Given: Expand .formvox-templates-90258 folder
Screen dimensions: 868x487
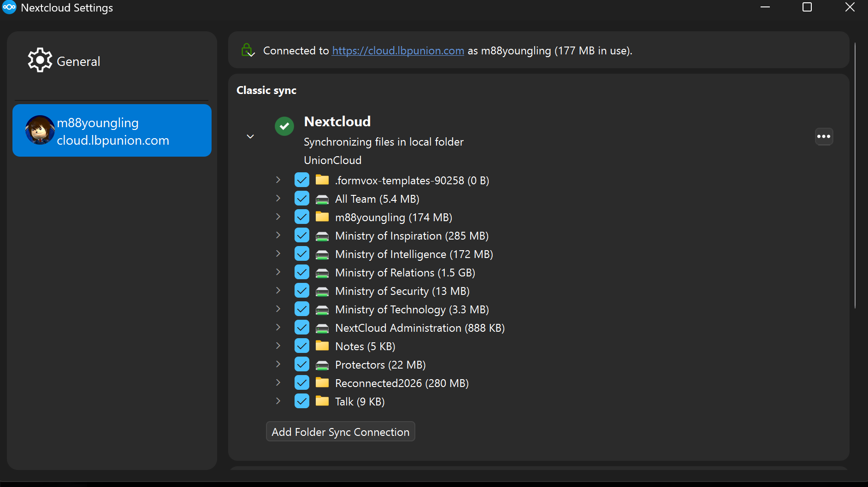Looking at the screenshot, I should pyautogui.click(x=278, y=180).
